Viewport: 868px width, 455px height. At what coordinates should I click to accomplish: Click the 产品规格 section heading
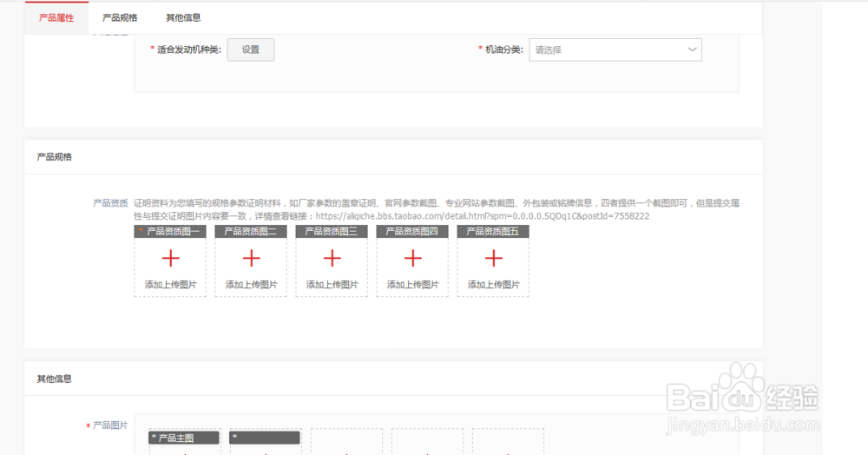click(54, 157)
